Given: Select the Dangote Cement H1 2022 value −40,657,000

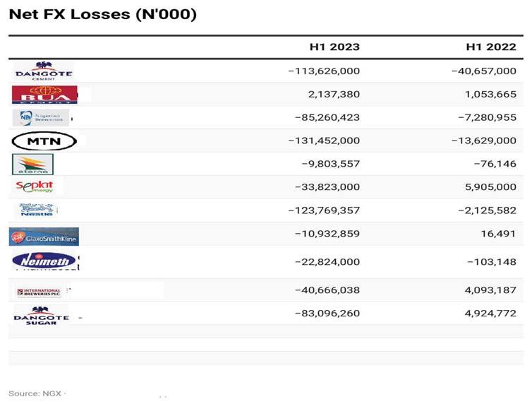Looking at the screenshot, I should 483,71.
